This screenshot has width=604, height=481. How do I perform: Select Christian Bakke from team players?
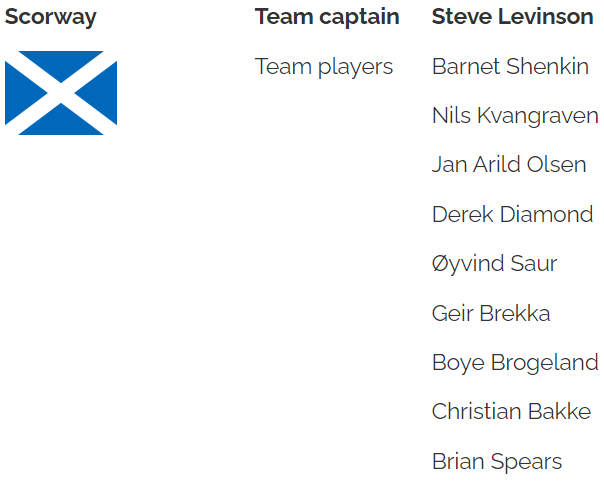pyautogui.click(x=511, y=411)
